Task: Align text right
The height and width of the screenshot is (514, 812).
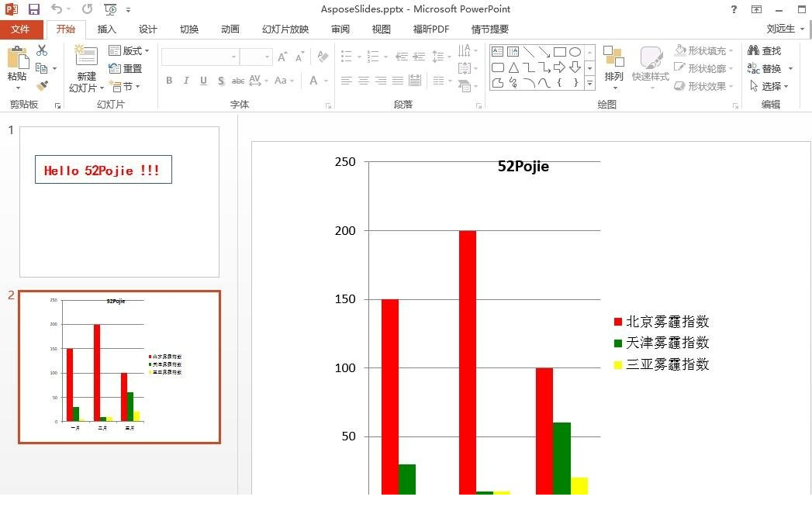Action: [x=381, y=81]
